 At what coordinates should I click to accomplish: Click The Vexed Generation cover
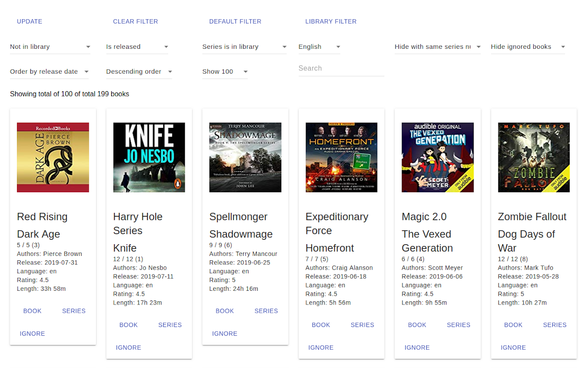(x=438, y=157)
